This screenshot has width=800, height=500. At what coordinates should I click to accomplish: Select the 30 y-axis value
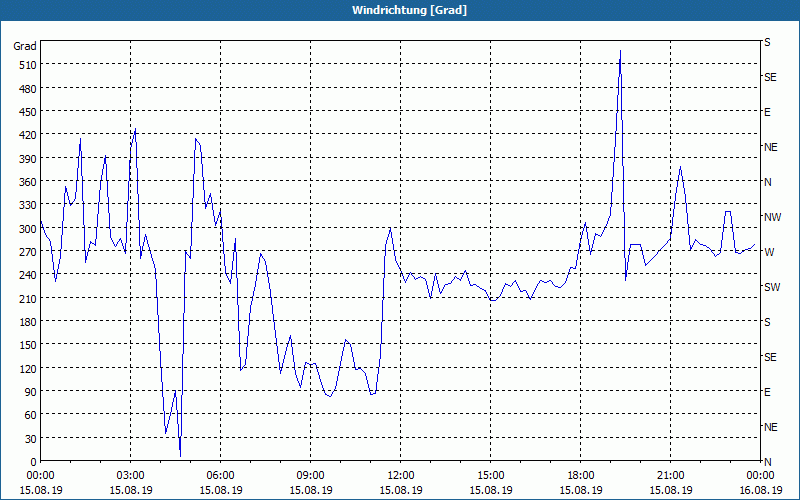click(x=31, y=439)
